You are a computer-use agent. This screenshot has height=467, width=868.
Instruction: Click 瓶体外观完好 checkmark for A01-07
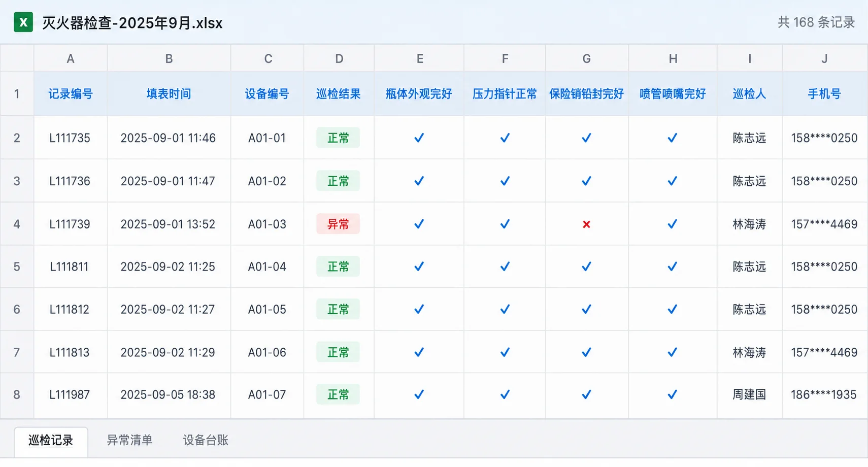[x=419, y=394]
